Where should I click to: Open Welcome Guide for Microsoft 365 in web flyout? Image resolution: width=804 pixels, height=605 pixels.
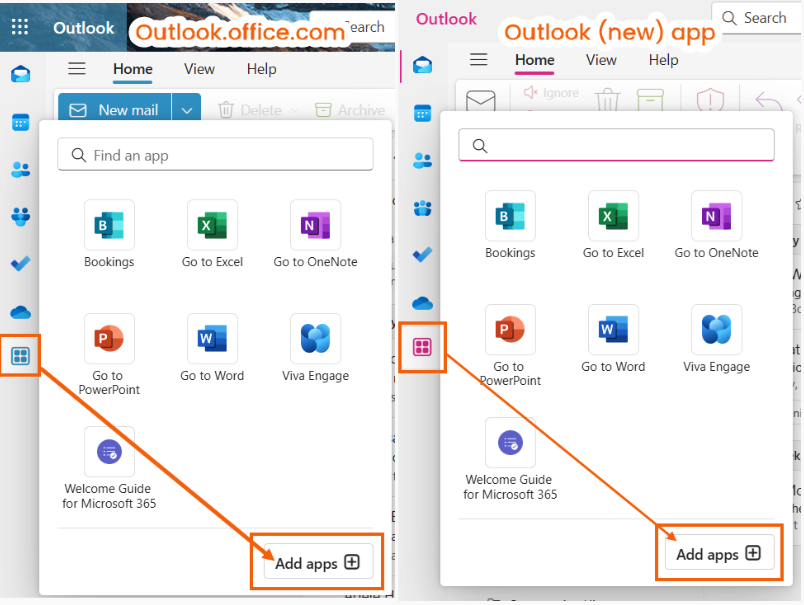pyautogui.click(x=109, y=468)
